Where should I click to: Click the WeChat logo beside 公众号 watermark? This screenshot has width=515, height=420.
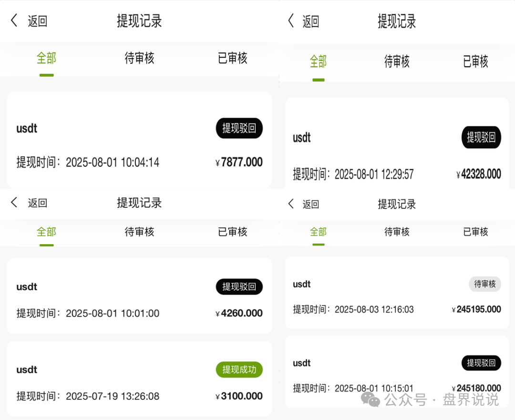point(371,399)
